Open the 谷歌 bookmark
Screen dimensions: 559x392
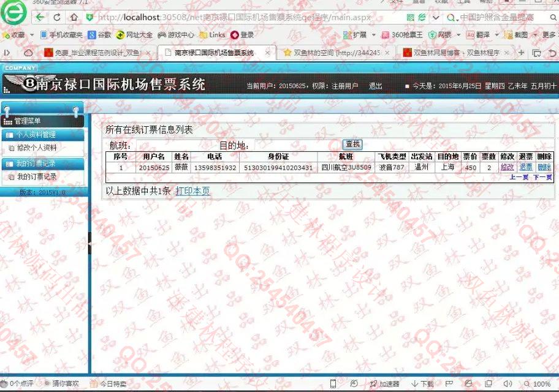pos(99,35)
